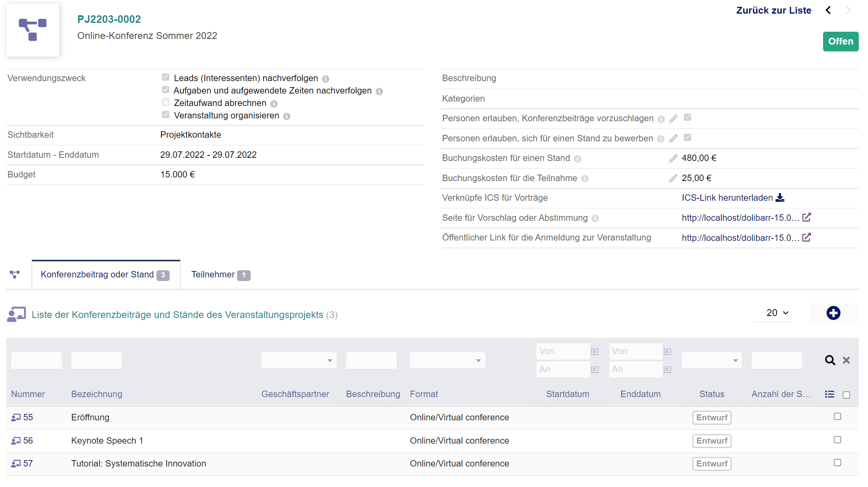Edit Buchungskosten für einen Stand pencil
This screenshot has width=868, height=487.
(x=673, y=159)
